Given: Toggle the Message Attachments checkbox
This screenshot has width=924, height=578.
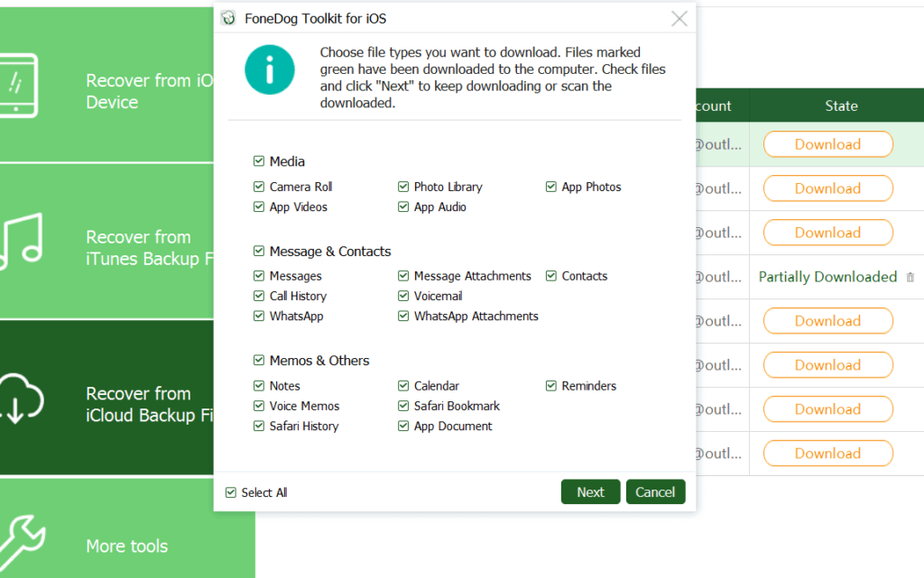Looking at the screenshot, I should pos(403,275).
